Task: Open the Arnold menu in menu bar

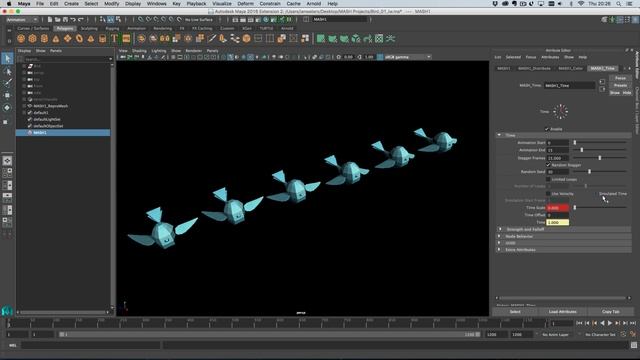Action: (x=313, y=4)
